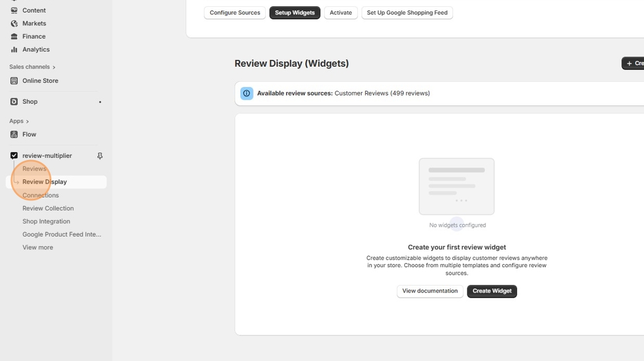
Task: Select the Shop channel icon
Action: 14,101
